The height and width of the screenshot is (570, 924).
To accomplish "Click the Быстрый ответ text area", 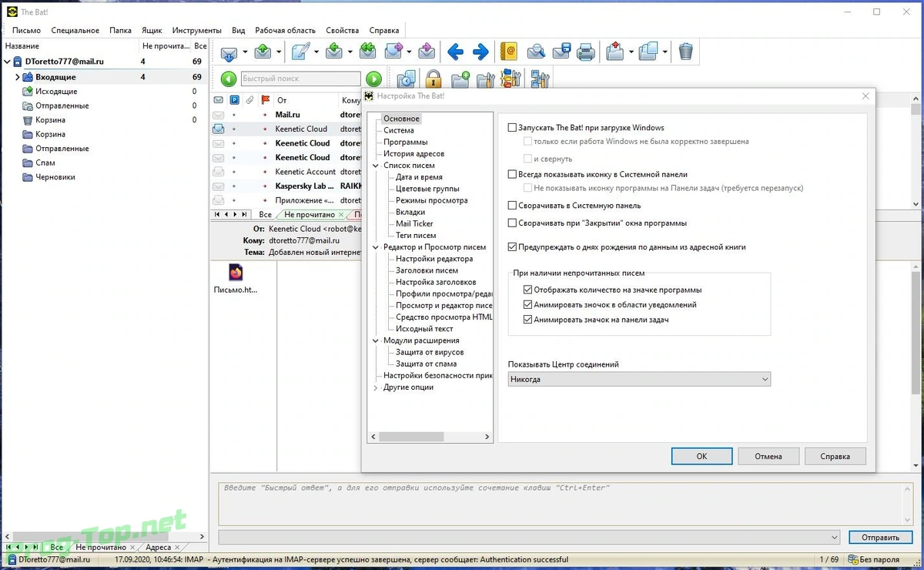I will [x=566, y=504].
